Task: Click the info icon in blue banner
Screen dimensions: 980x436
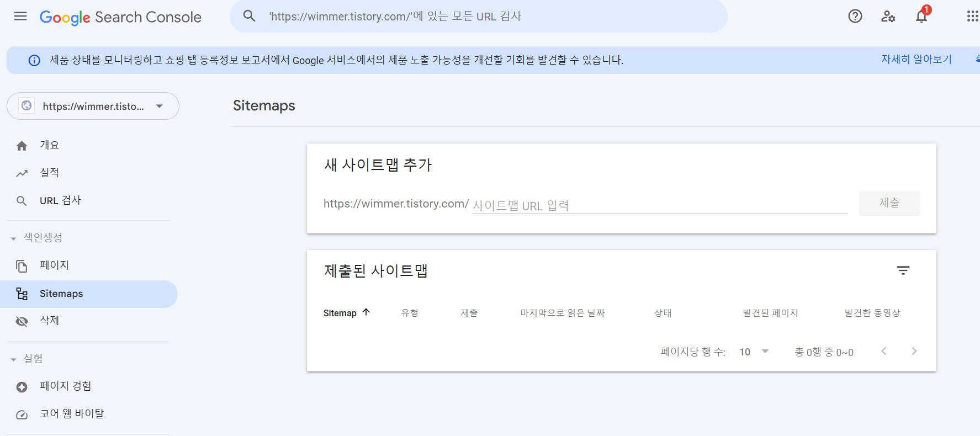Action: click(34, 60)
